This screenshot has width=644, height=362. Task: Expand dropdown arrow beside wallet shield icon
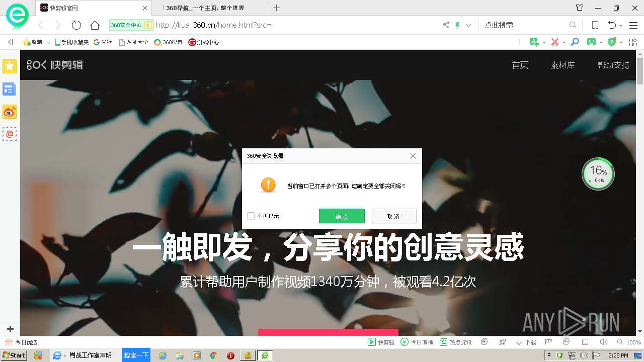621,42
